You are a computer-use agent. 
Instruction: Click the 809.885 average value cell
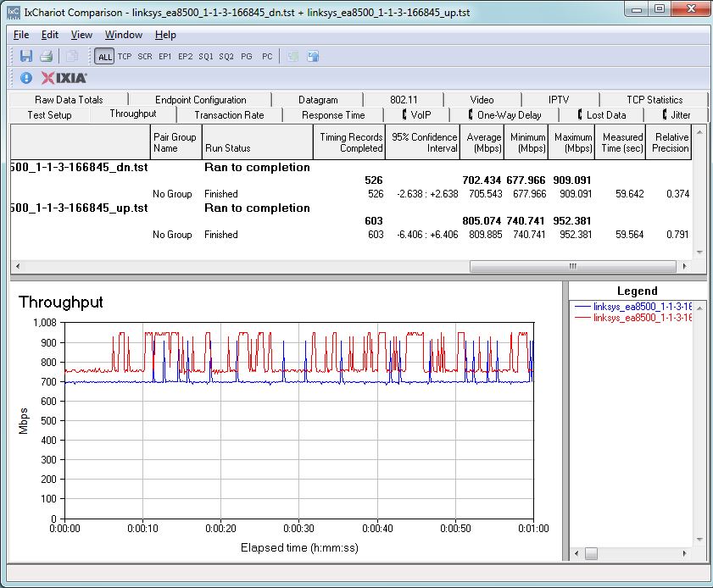pos(485,235)
